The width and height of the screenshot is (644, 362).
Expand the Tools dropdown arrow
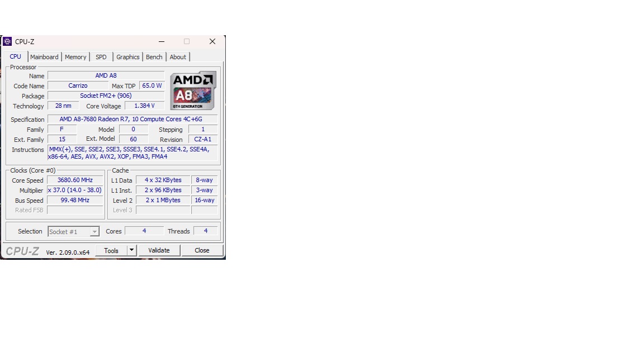point(131,250)
